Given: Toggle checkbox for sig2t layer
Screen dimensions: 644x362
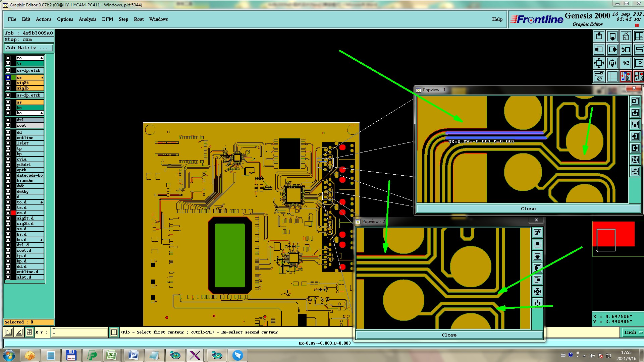Looking at the screenshot, I should (8, 83).
